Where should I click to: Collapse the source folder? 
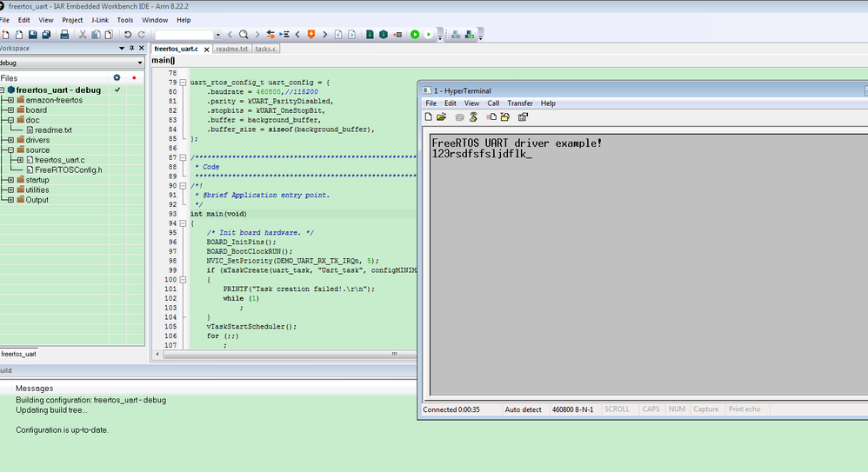[10, 150]
